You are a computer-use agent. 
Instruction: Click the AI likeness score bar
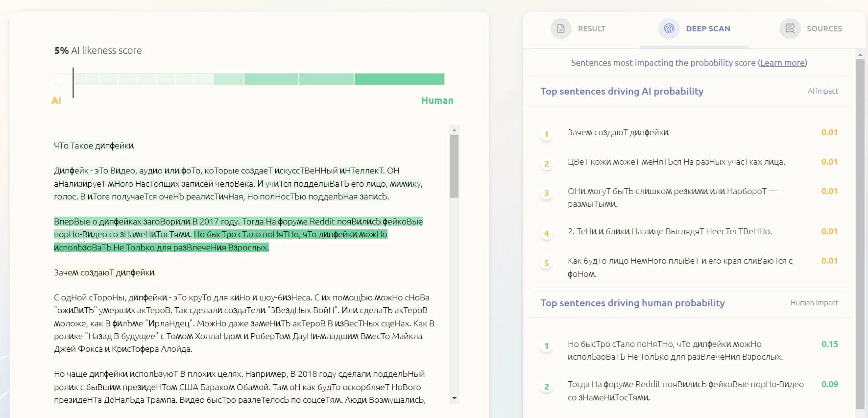point(249,79)
